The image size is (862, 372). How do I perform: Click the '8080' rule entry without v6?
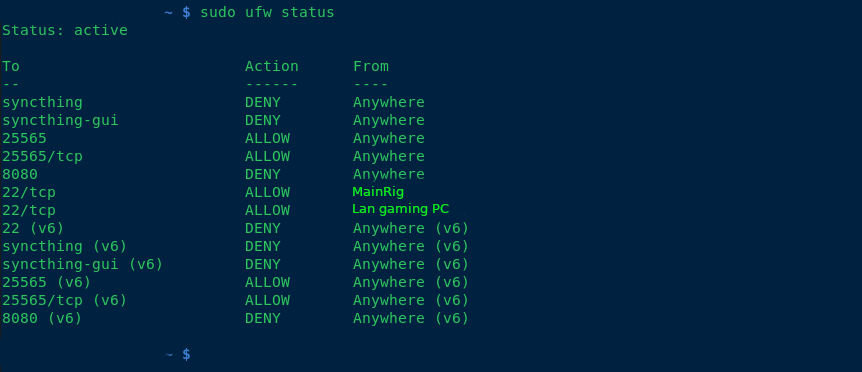coord(20,174)
